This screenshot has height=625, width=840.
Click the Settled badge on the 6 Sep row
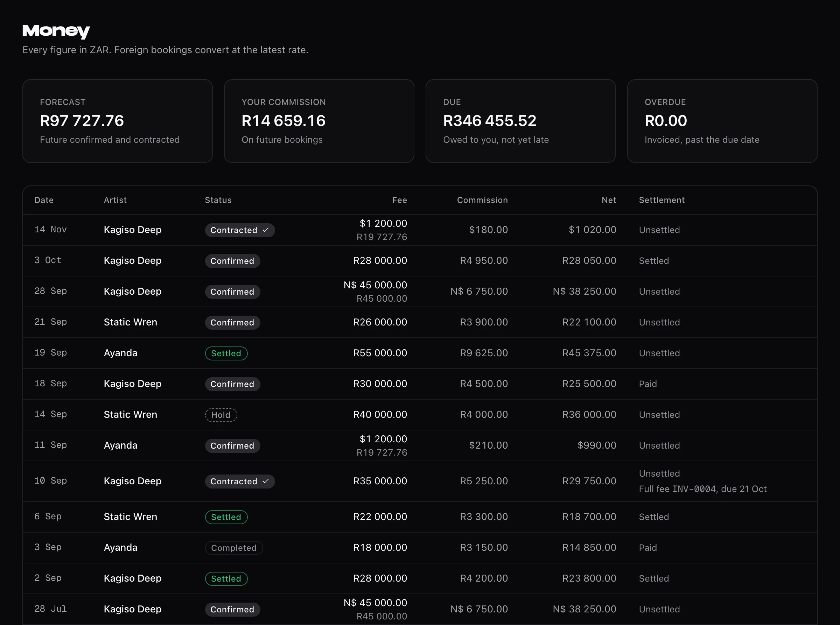click(226, 517)
